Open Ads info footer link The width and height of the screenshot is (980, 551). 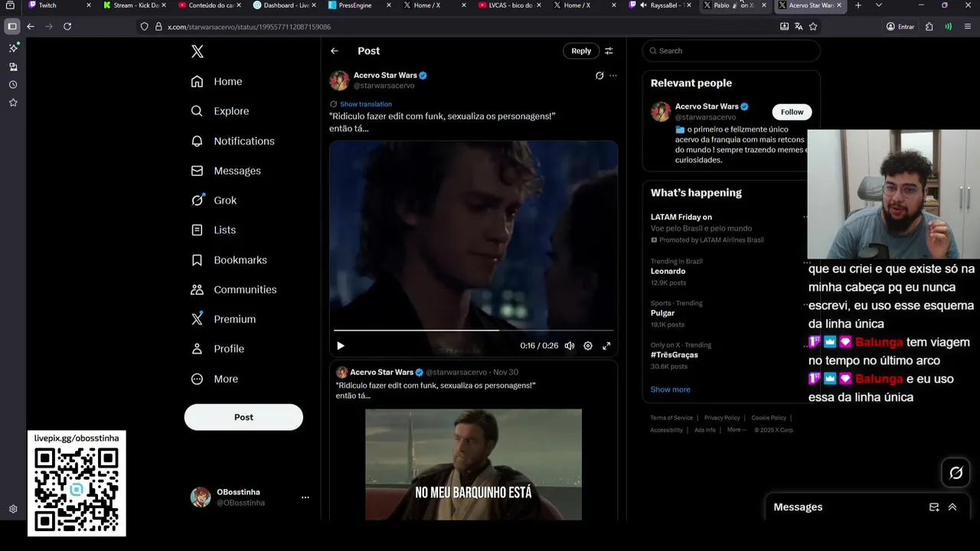704,430
